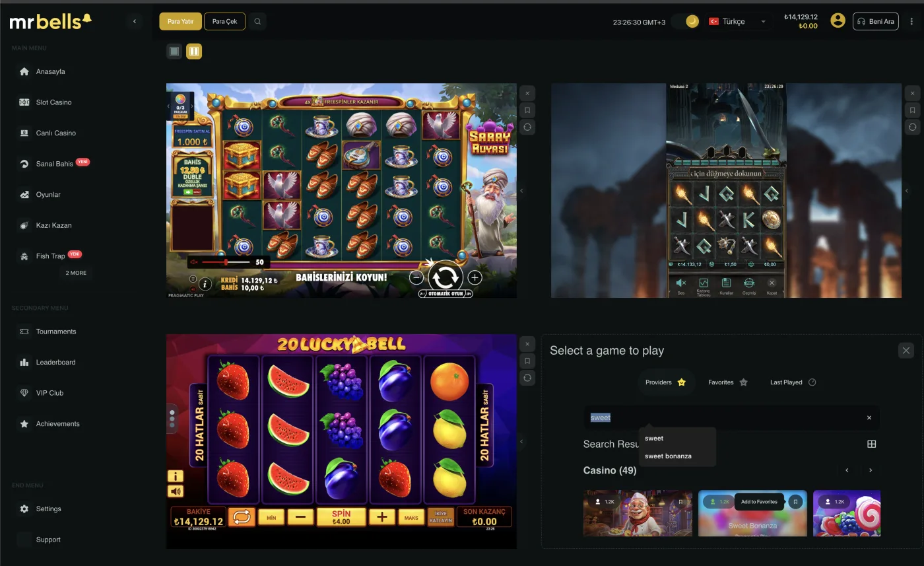Open Kurallar in the Medusa game
Image resolution: width=924 pixels, height=566 pixels.
pyautogui.click(x=726, y=283)
